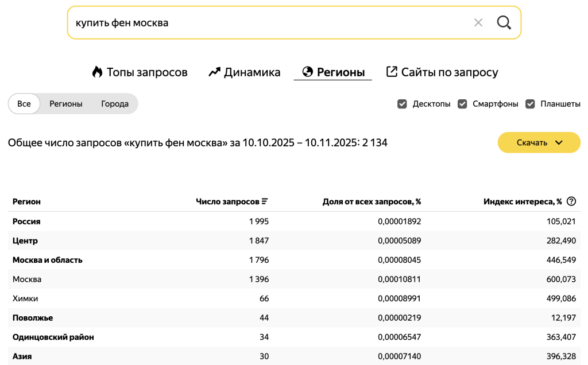
Task: Open the help icon near Индекс интереса
Action: pos(570,201)
